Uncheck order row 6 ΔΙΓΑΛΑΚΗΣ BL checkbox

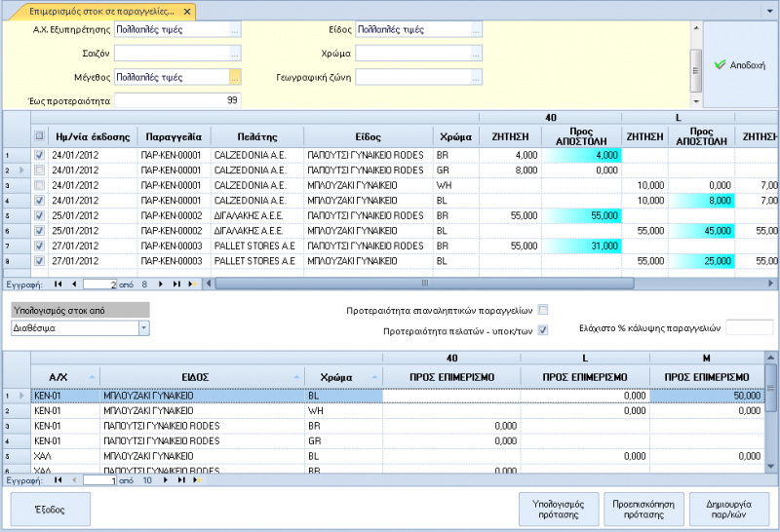[39, 231]
